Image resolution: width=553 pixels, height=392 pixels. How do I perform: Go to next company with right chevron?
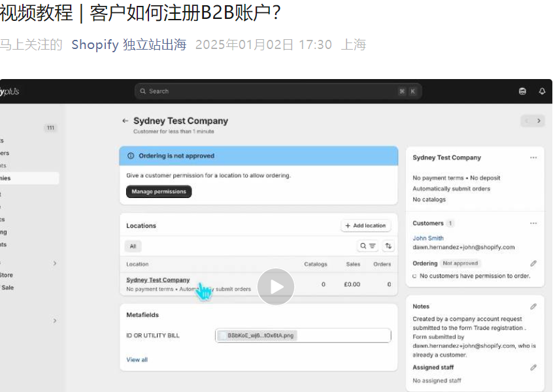539,121
